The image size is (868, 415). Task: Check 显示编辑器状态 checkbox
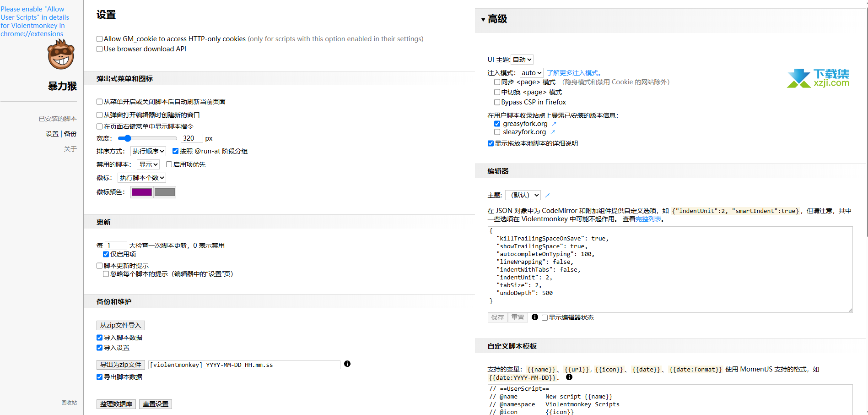(x=545, y=317)
